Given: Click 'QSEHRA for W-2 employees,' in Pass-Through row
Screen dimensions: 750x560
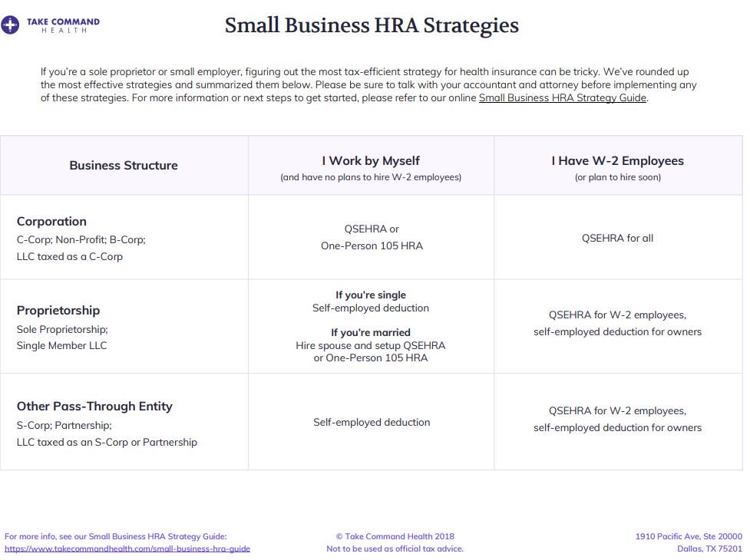Looking at the screenshot, I should pos(617,411).
